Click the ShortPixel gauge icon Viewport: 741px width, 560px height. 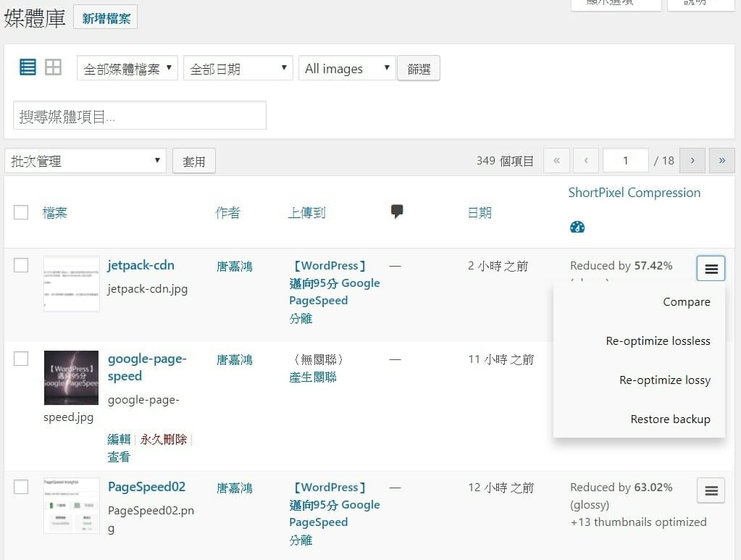577,227
